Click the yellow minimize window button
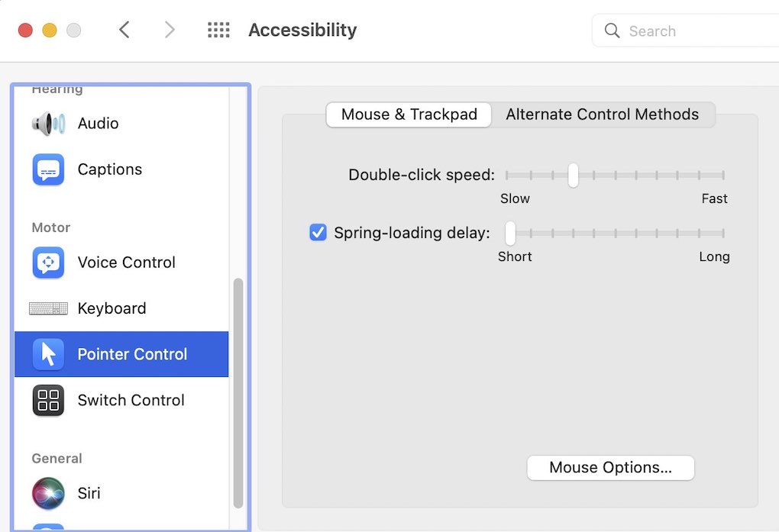The height and width of the screenshot is (532, 779). click(49, 31)
